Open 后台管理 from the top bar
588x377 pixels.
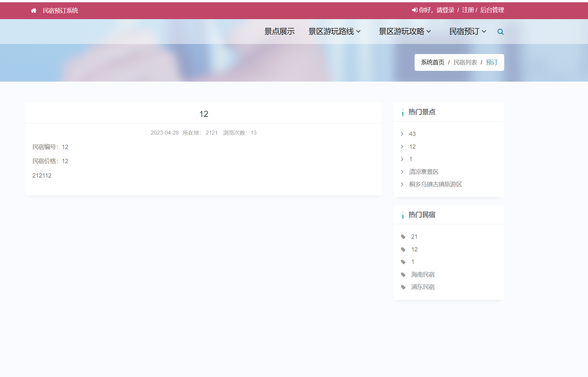(492, 10)
